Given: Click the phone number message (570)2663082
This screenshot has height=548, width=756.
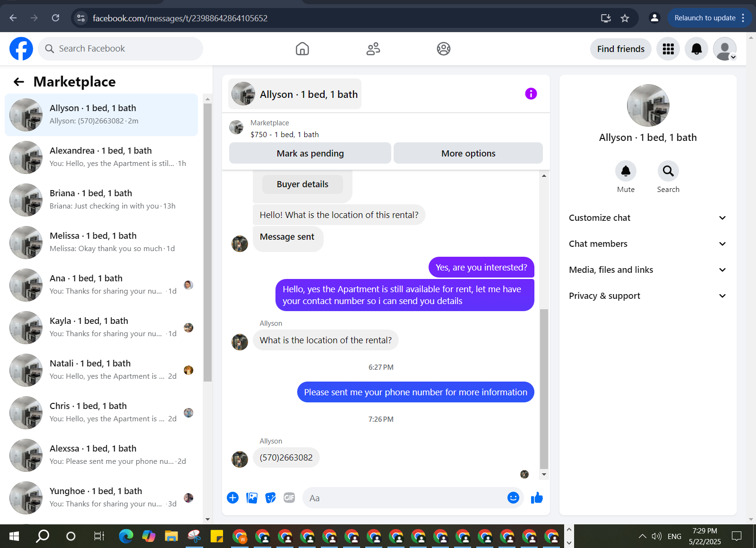Looking at the screenshot, I should [x=286, y=458].
